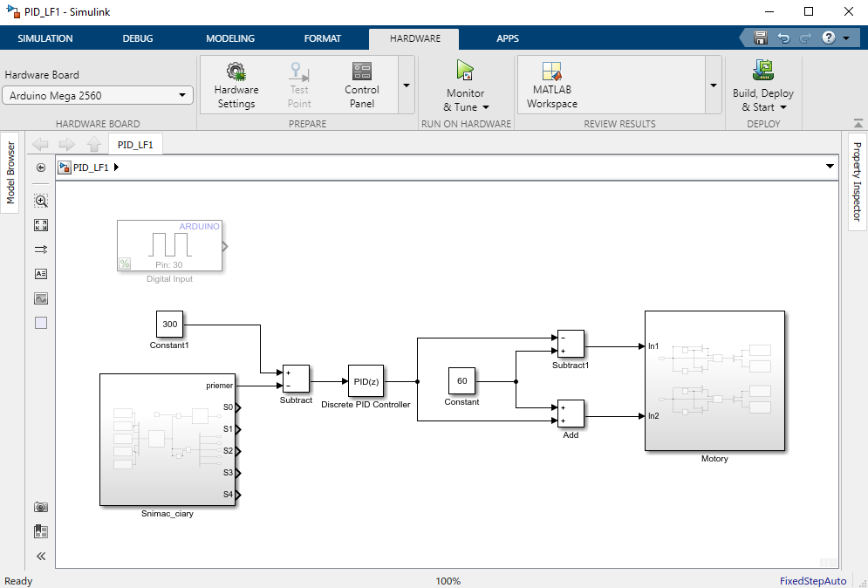
Task: Expand the Prepare gallery dropdown arrow
Action: pyautogui.click(x=406, y=85)
